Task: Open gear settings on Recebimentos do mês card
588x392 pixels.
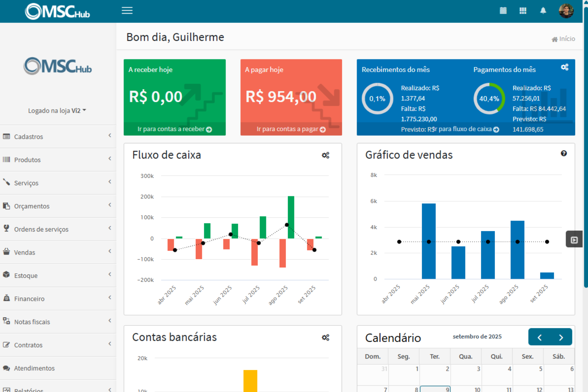Action: 564,67
